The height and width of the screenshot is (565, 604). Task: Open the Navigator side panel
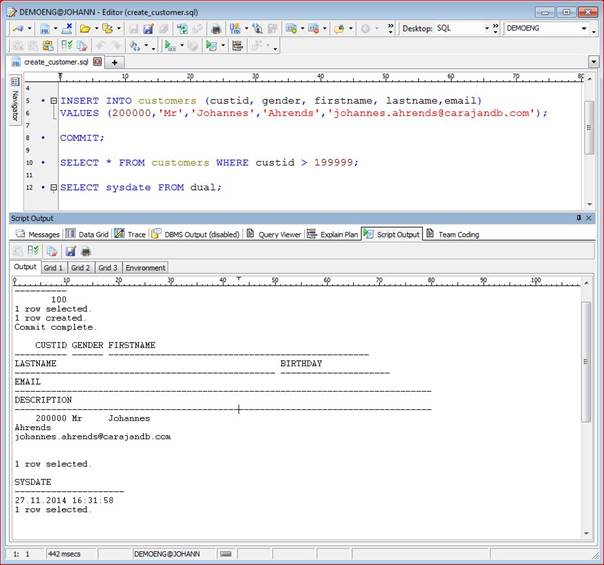pos(15,102)
